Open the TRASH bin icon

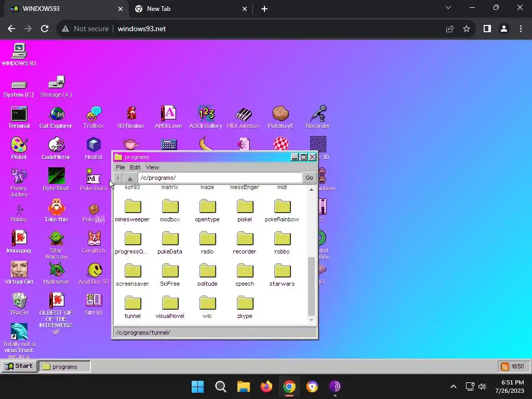19,304
